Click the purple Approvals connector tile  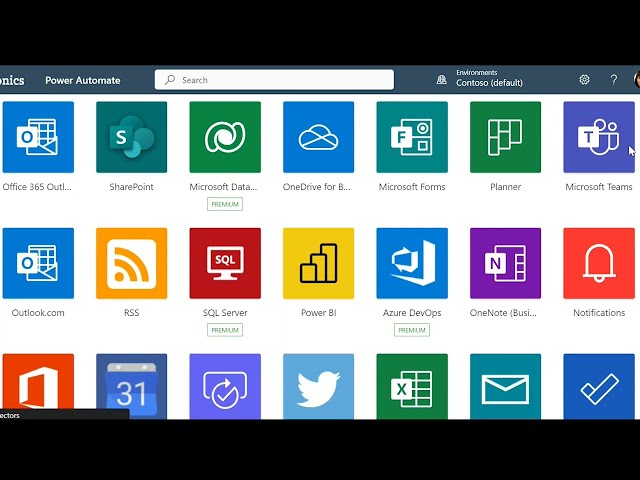225,386
